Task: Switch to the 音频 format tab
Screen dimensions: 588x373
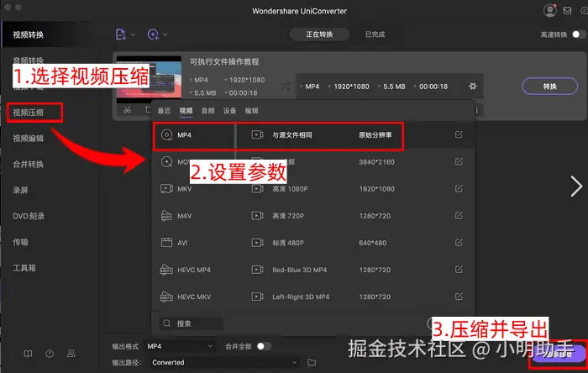Action: click(x=207, y=111)
